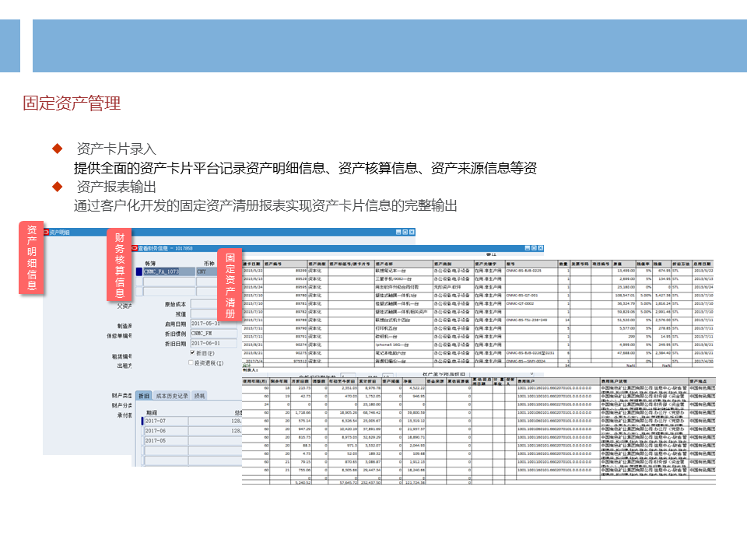Select asset name cell iphone5 16G一台
Image resolution: width=747 pixels, height=560 pixels.
404,345
